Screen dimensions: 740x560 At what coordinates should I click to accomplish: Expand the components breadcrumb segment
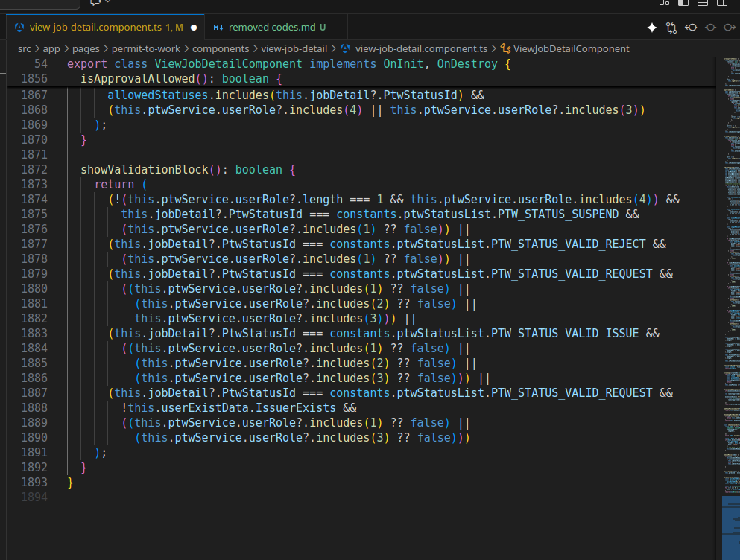(221, 48)
